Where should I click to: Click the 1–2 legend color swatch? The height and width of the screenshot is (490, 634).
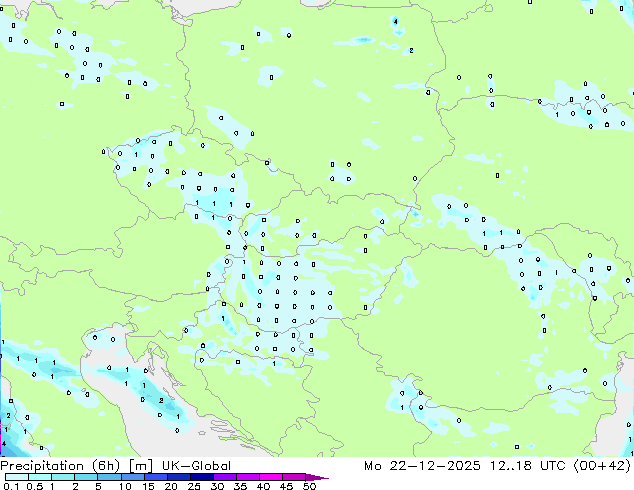(63, 477)
